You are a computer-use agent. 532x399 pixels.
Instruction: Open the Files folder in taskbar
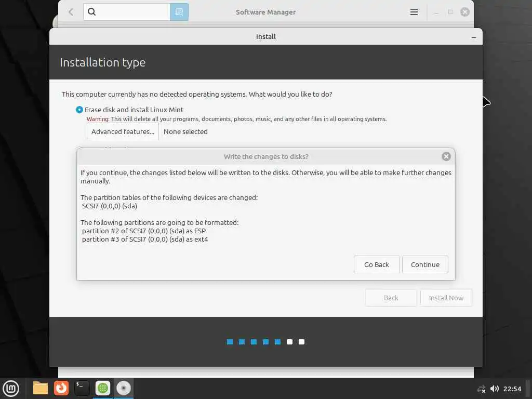tap(41, 388)
